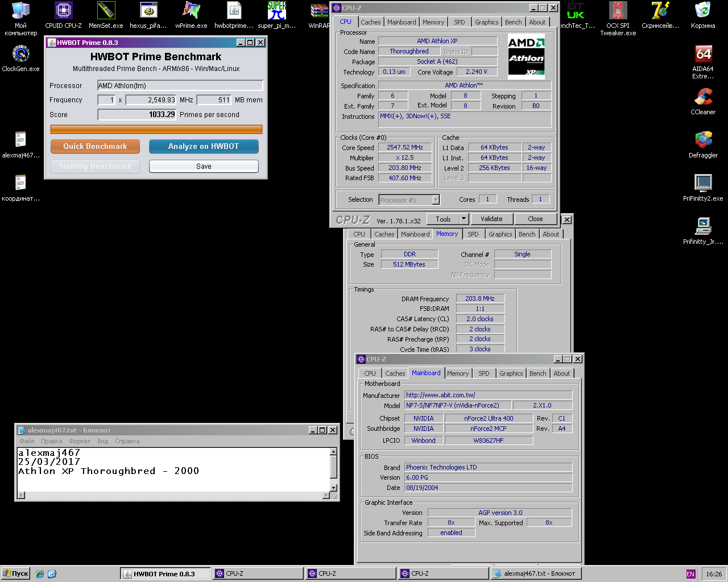Click the nForce2 Ultra 400 chipset value

[x=489, y=418]
